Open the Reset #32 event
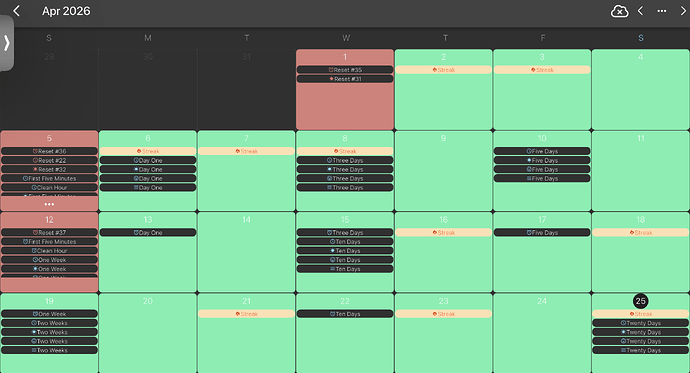 click(49, 169)
